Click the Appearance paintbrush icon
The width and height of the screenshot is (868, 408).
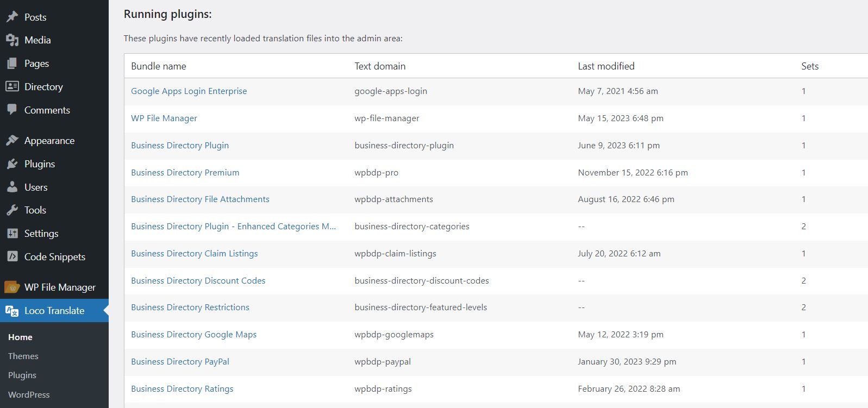(x=12, y=140)
